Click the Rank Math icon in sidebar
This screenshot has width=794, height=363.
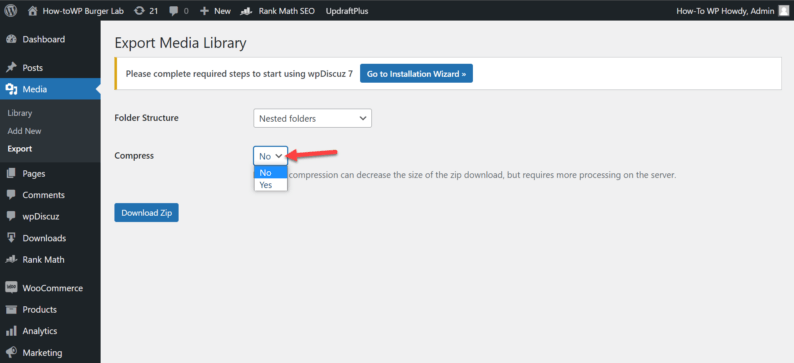pyautogui.click(x=11, y=260)
